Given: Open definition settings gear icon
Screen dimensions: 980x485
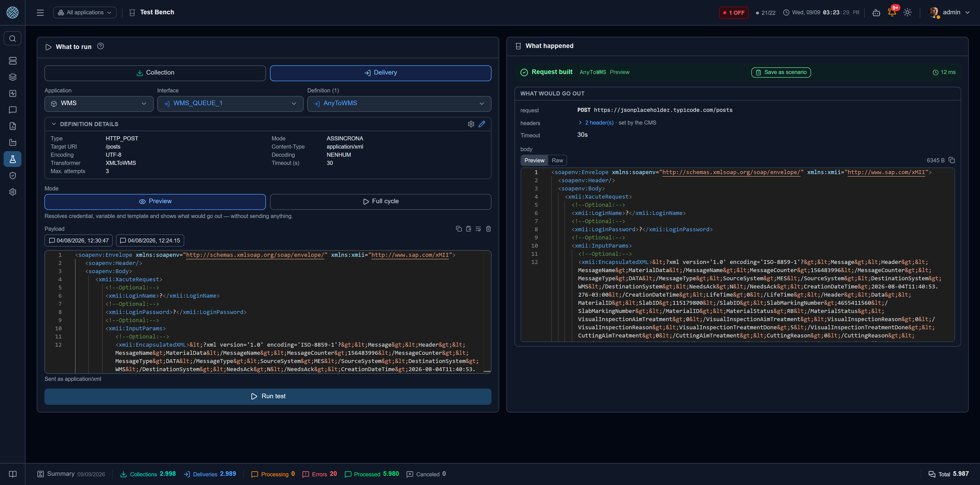Looking at the screenshot, I should coord(471,124).
